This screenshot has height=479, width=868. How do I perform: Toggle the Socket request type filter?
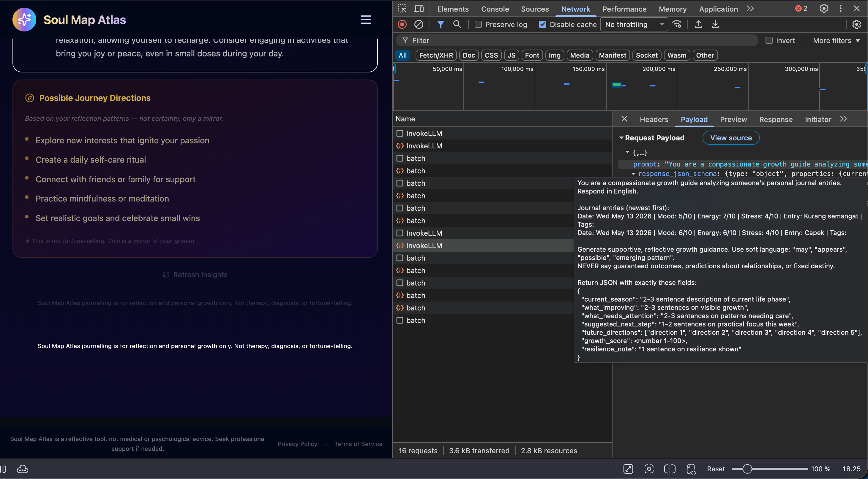pos(646,55)
